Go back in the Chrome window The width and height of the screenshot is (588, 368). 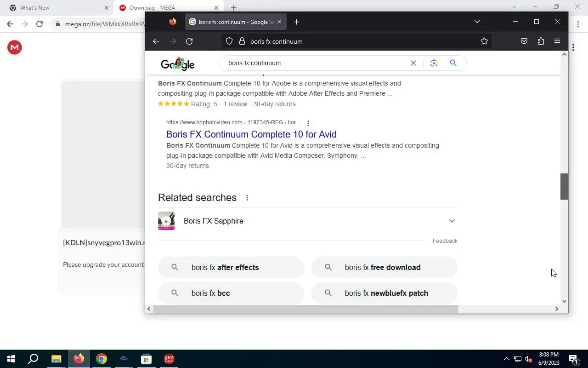click(10, 24)
